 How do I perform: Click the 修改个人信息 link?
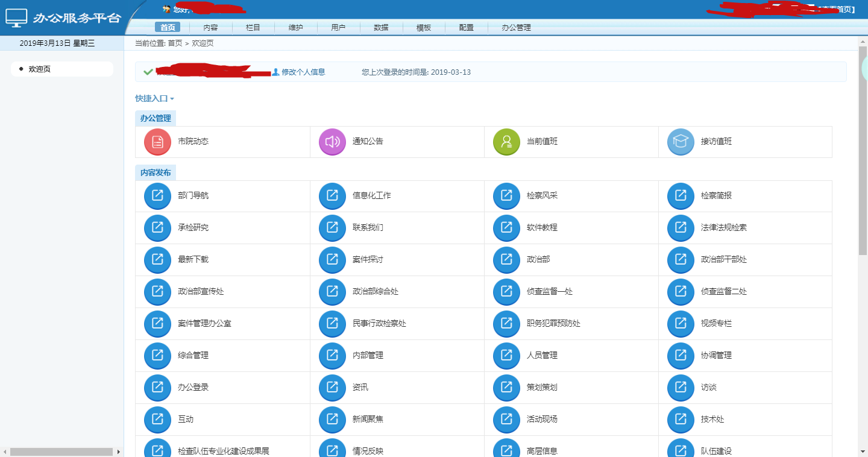(303, 72)
